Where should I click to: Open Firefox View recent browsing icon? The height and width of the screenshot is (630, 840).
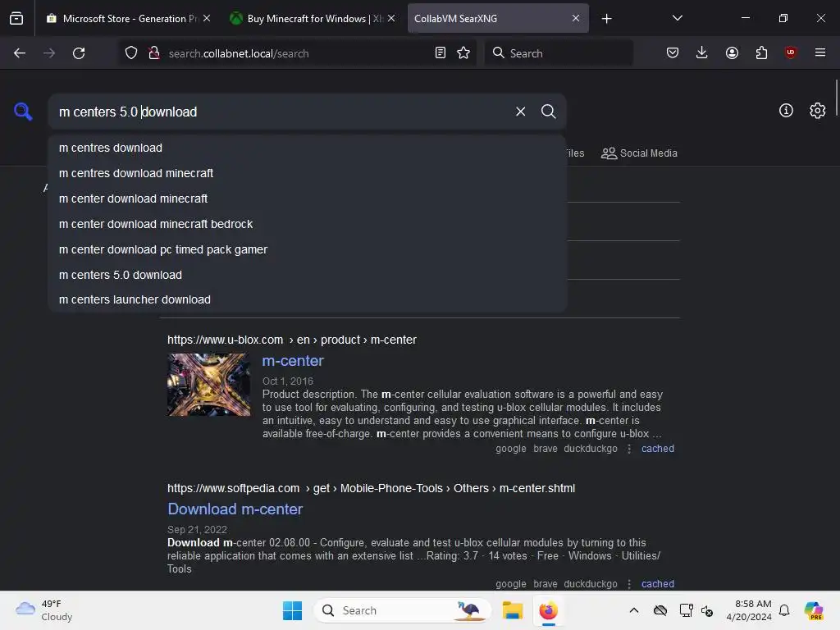click(x=16, y=18)
